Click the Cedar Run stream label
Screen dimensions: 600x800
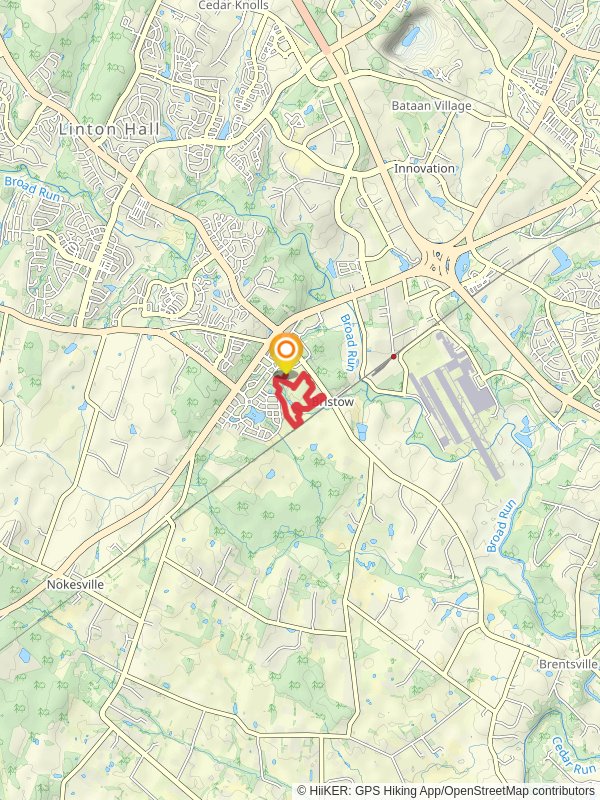(x=573, y=755)
